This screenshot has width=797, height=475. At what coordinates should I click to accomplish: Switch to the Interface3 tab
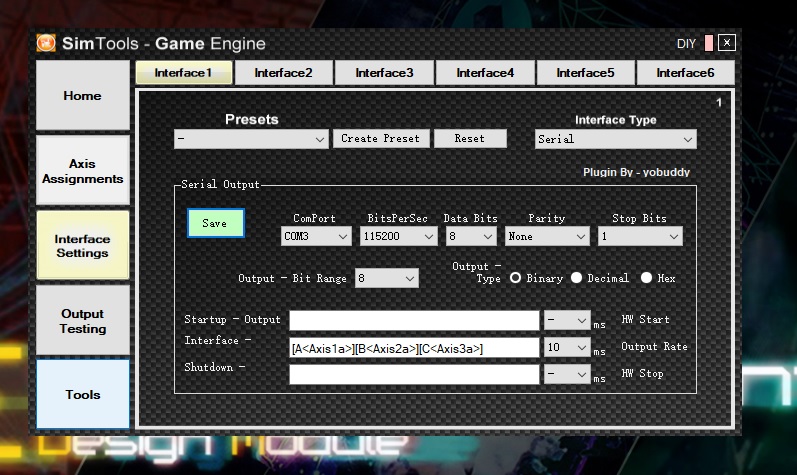[384, 73]
